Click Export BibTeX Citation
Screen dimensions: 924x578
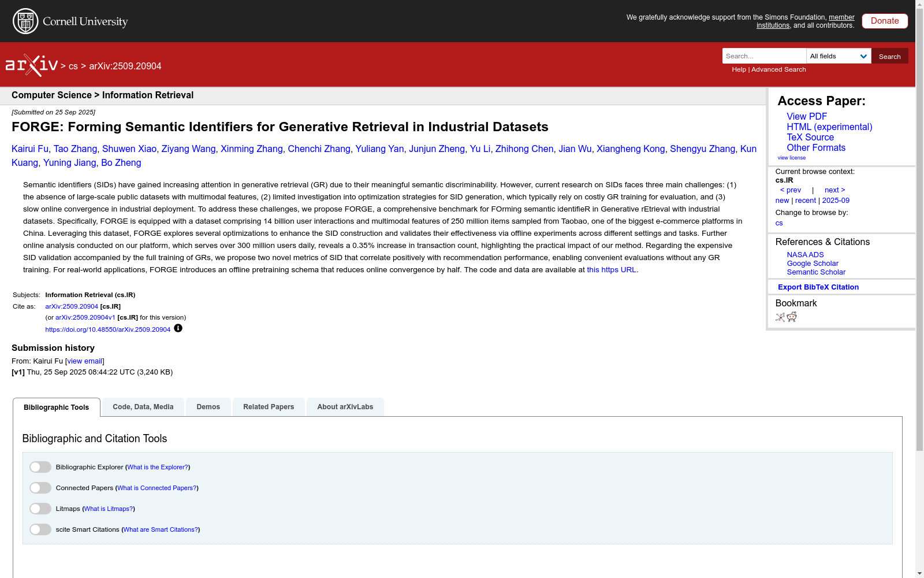point(818,287)
